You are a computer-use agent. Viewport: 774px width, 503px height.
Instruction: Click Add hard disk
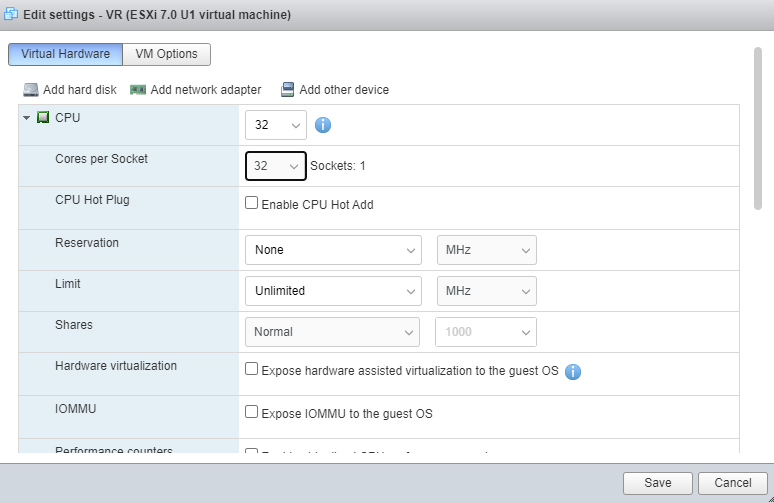coord(70,90)
